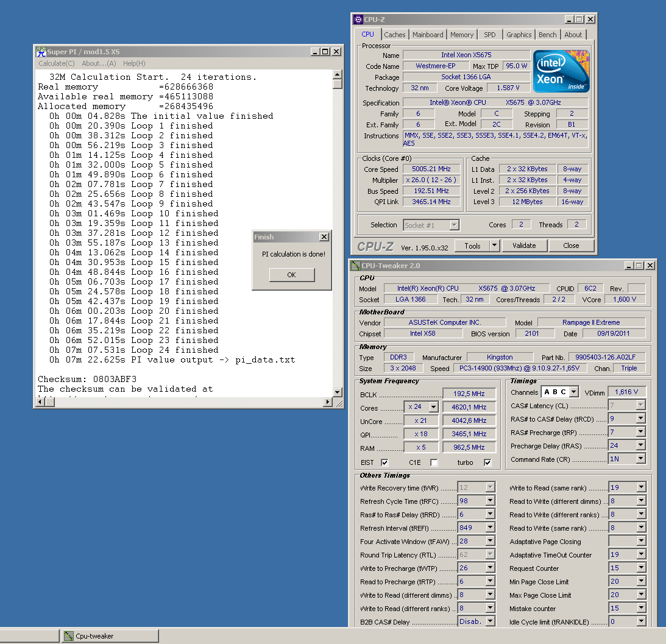Viewport: 666px width, 644px height.
Task: Open the About...(A) menu in Super PI
Action: [99, 63]
